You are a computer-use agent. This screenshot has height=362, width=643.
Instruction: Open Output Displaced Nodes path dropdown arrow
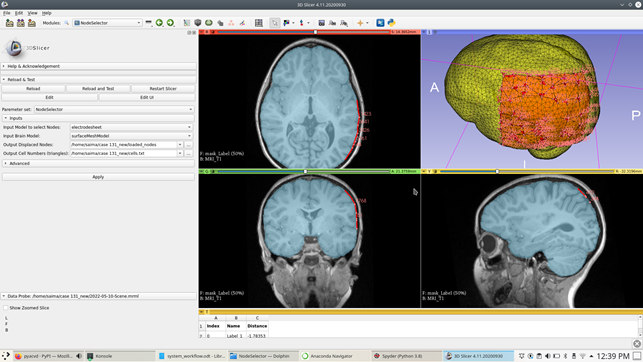tap(180, 145)
